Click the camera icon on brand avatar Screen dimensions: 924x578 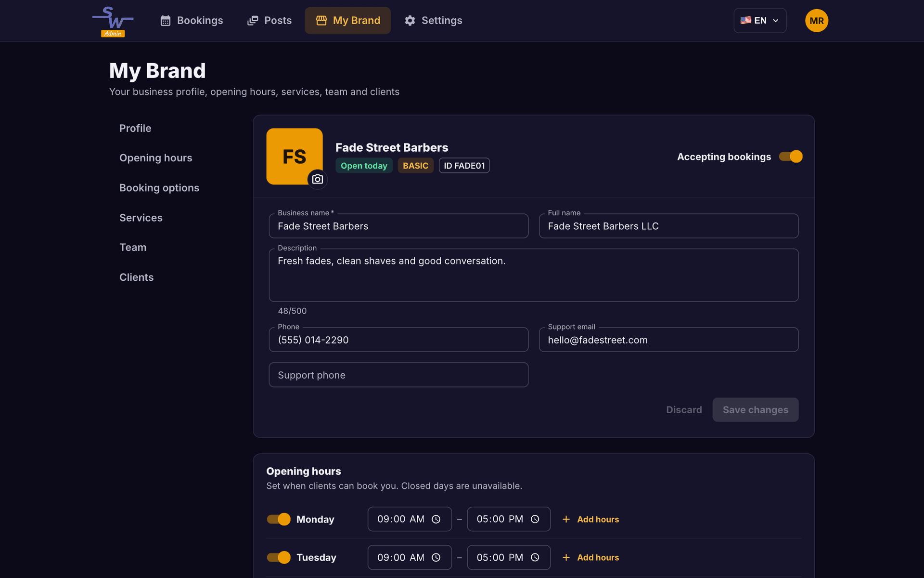click(318, 179)
